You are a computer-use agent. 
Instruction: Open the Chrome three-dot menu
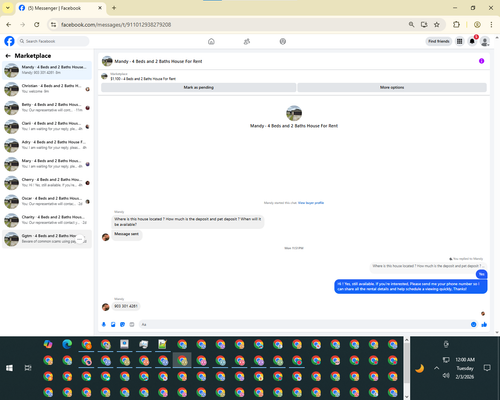[491, 24]
